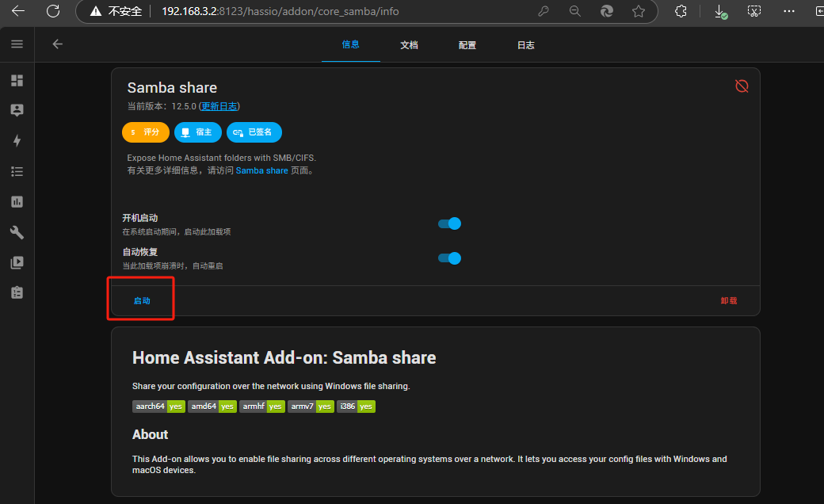Open the History chart icon in sidebar
824x504 pixels.
pyautogui.click(x=17, y=202)
